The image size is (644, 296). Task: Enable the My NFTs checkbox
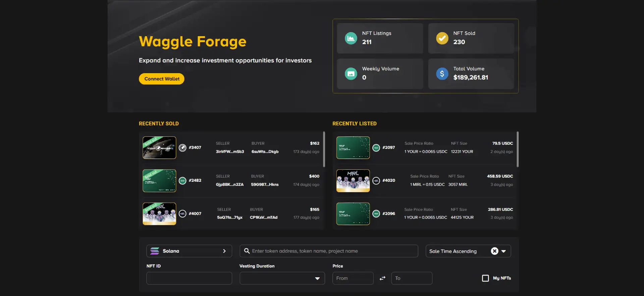[485, 278]
